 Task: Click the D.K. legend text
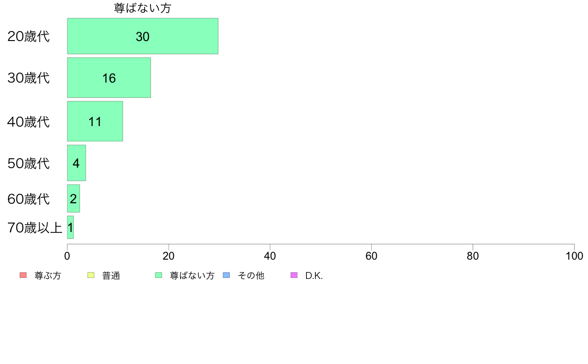pos(314,275)
